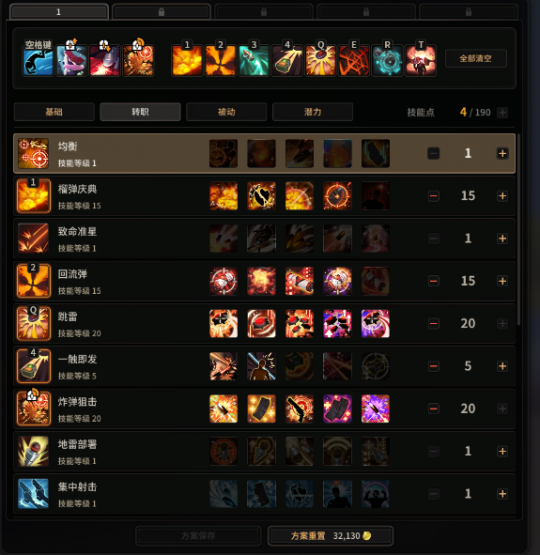Select the second rune icon of 回流弹

point(262,281)
